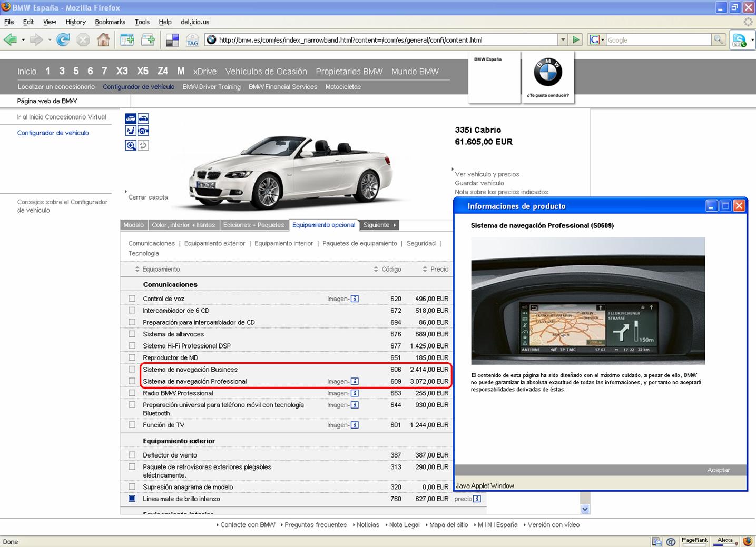This screenshot has width=756, height=547.
Task: Select the interior seat view icon
Action: pyautogui.click(x=131, y=131)
